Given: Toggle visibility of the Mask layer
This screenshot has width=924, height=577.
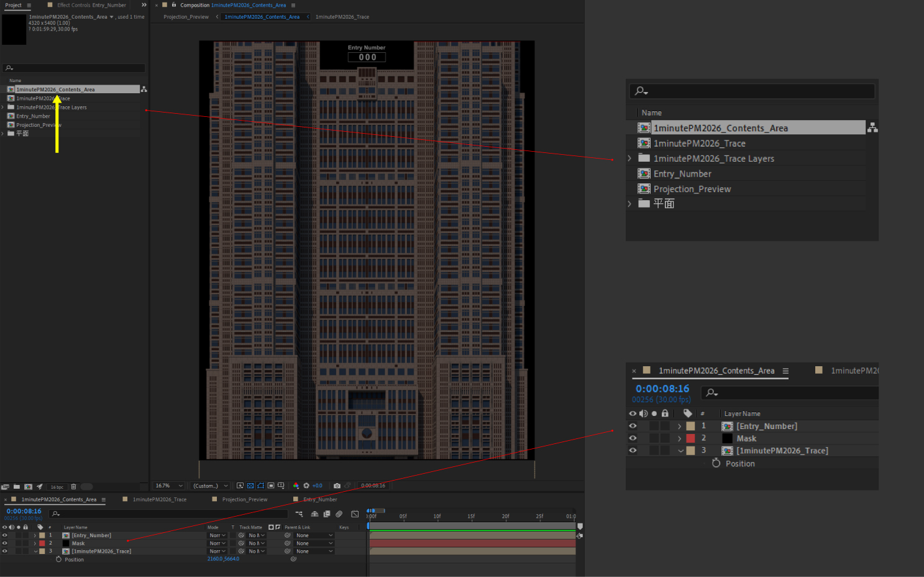Looking at the screenshot, I should click(4, 543).
